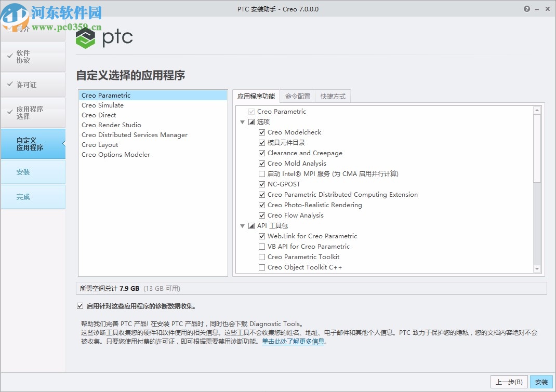This screenshot has height=392, width=556.
Task: Collapse the 选项 tree section
Action: click(x=242, y=121)
